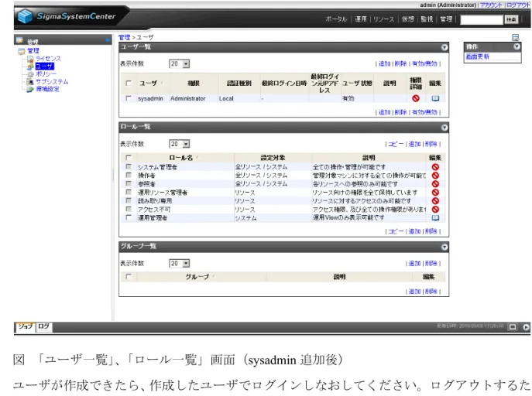Click the round arrow icon in the bottom bar
Image resolution: width=532 pixels, height=396 pixels.
coord(526,327)
